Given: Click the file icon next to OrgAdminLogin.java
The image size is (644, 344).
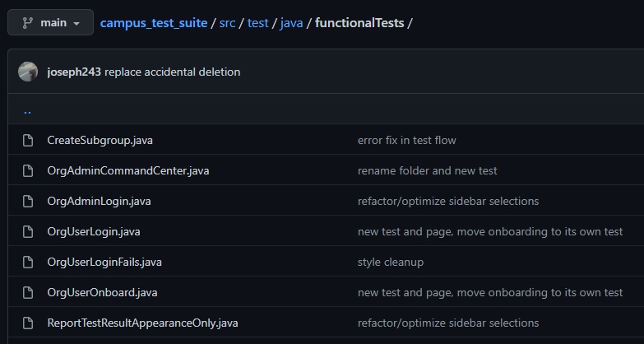Looking at the screenshot, I should 28,201.
